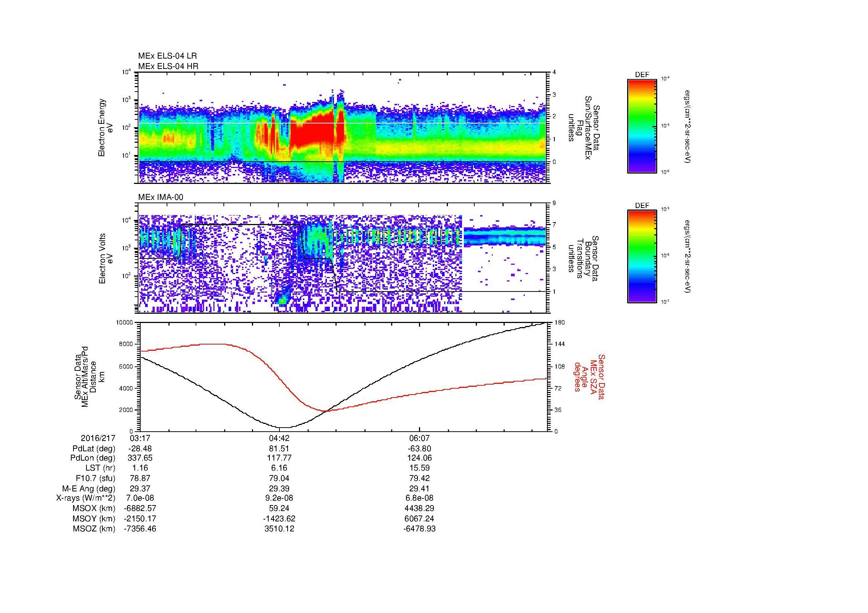868x613 pixels.
Task: Click the F10.7 value 78.87
Action: coord(140,478)
